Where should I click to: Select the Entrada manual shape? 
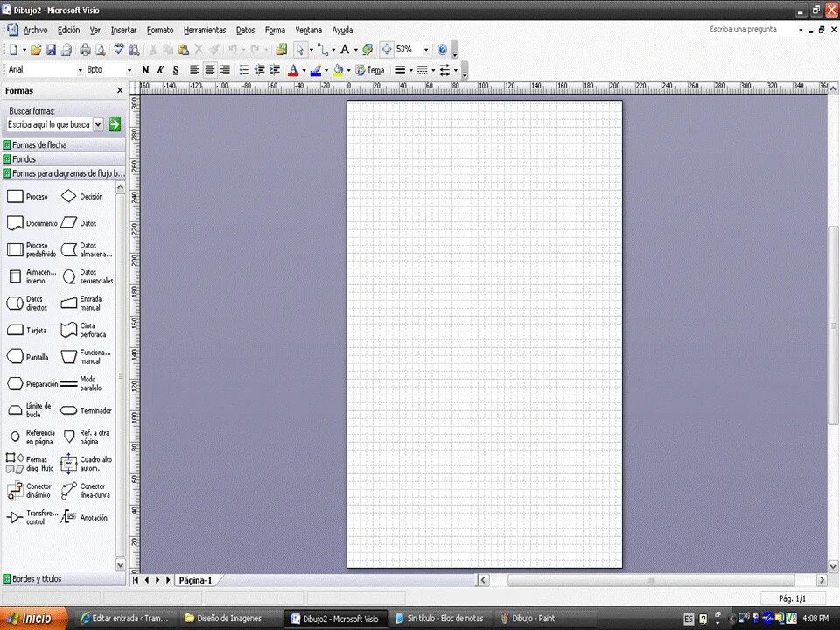click(x=68, y=304)
